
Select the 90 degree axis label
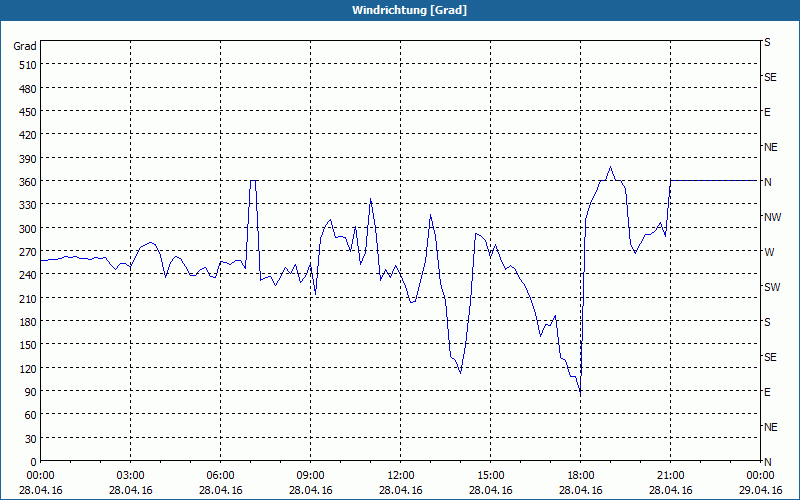(31, 391)
